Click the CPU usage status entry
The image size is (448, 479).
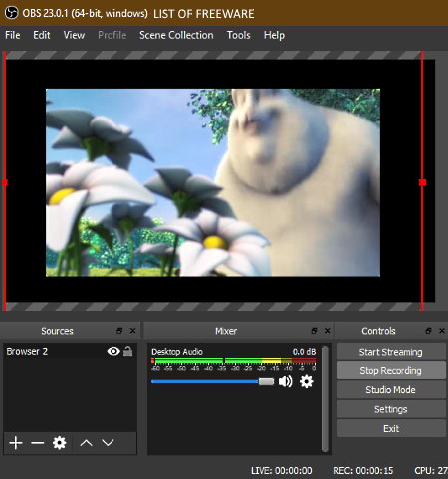431,471
